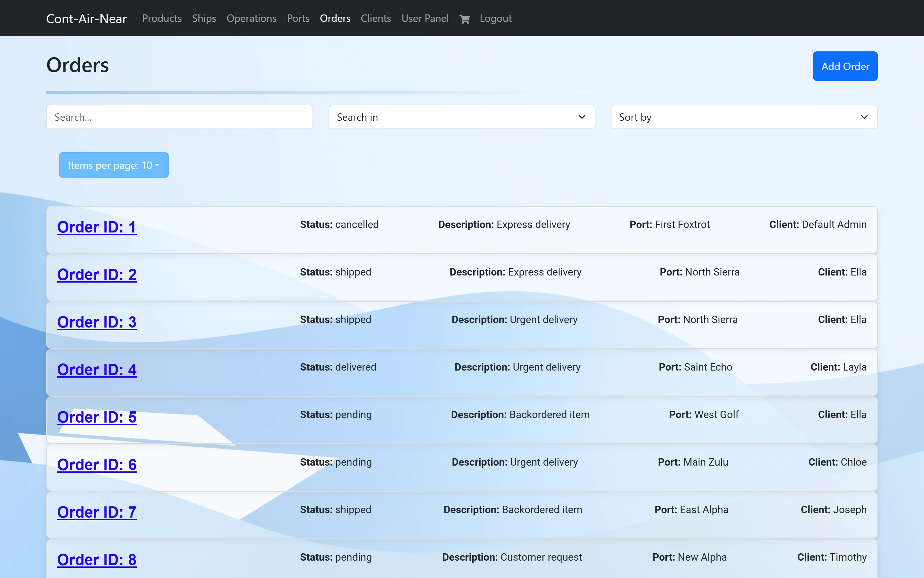
Task: Click 'Port: Saint Echo' text
Action: click(x=695, y=367)
